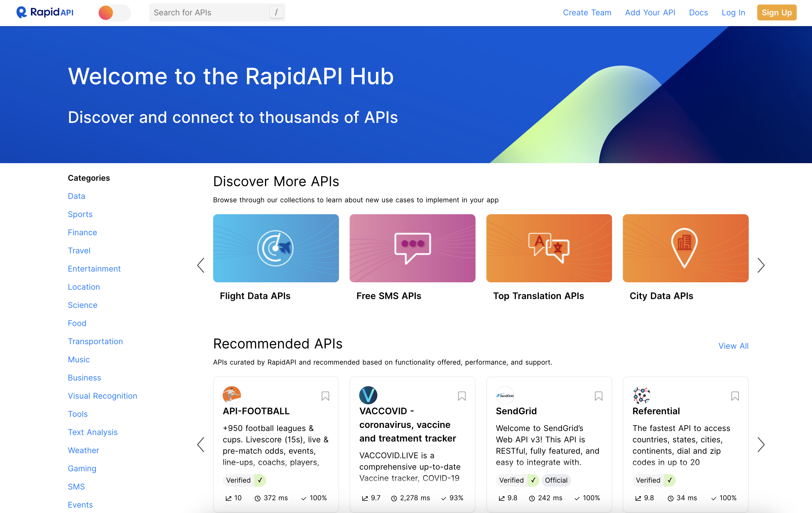The height and width of the screenshot is (513, 812).
Task: Click the Referential logo icon
Action: pos(641,395)
